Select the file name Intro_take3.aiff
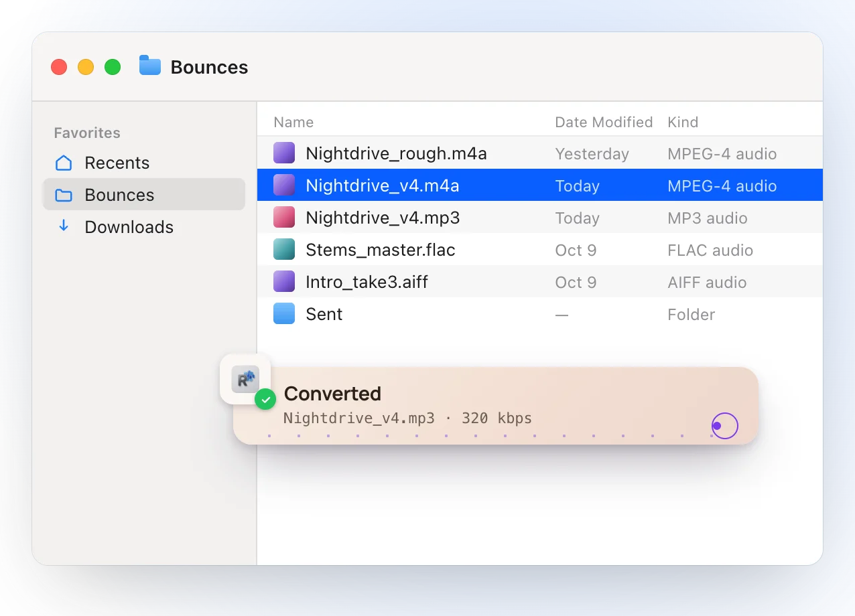This screenshot has width=855, height=616. (x=367, y=283)
